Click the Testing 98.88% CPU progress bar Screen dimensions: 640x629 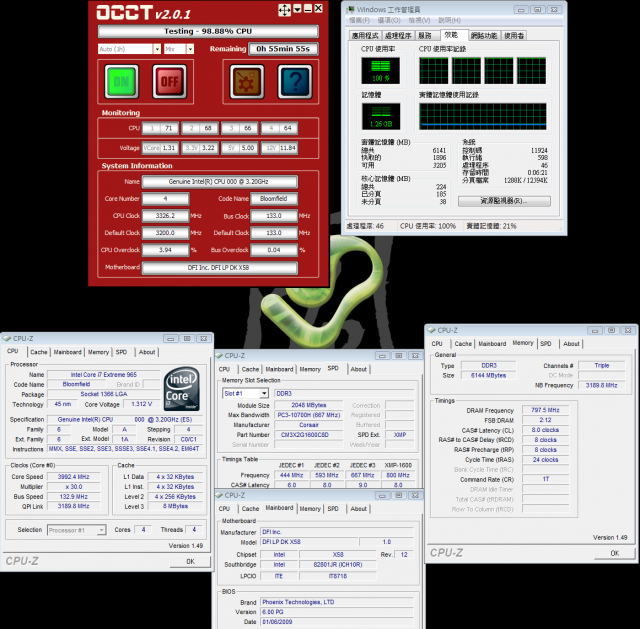(208, 31)
